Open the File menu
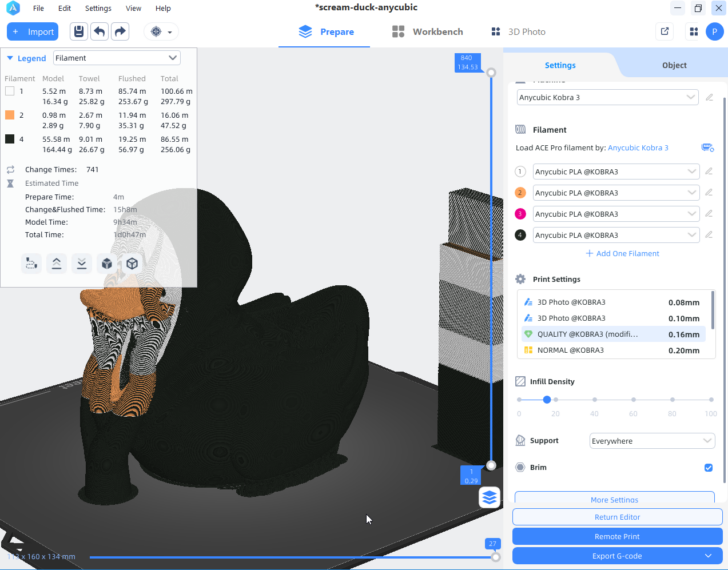The width and height of the screenshot is (728, 570). coord(39,8)
